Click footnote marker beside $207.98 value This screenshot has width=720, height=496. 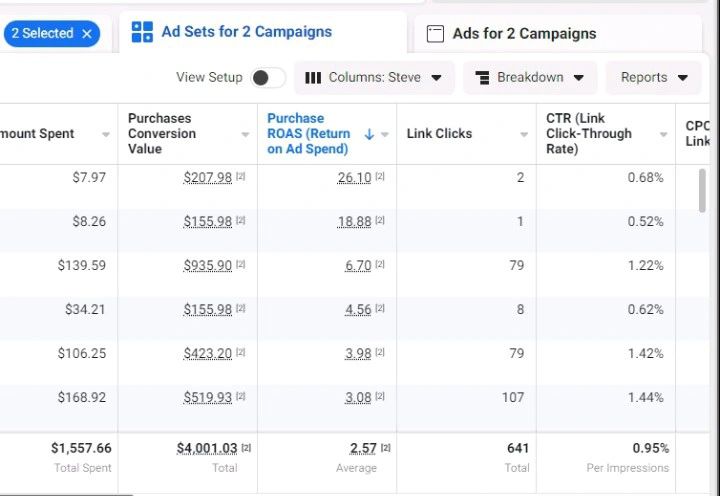coord(240,177)
